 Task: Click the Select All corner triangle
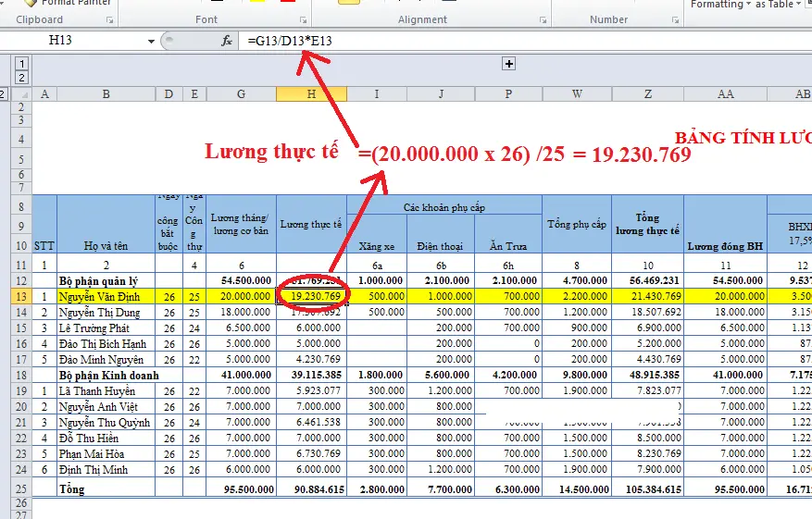coord(21,94)
